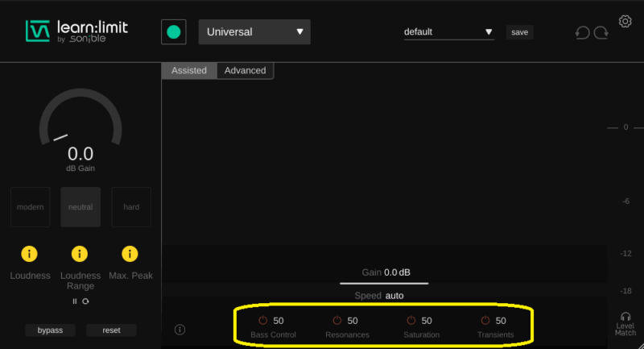
Task: Toggle the Transients power button
Action: pyautogui.click(x=485, y=321)
